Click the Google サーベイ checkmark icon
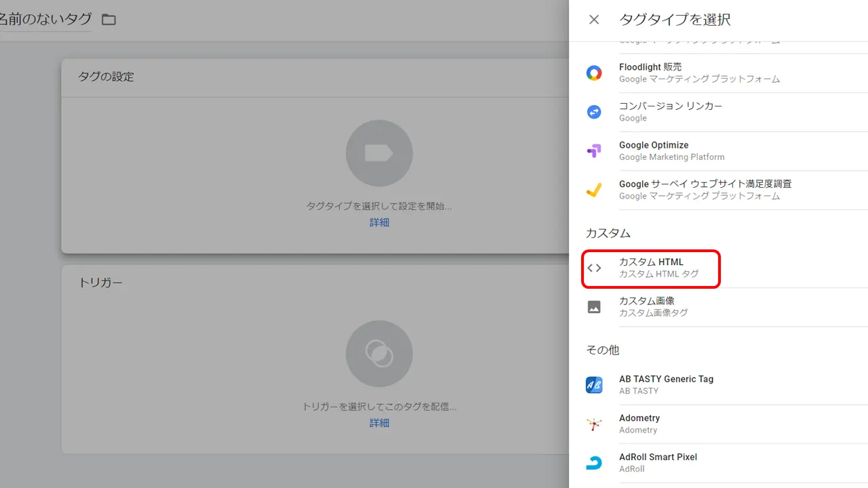 [594, 190]
